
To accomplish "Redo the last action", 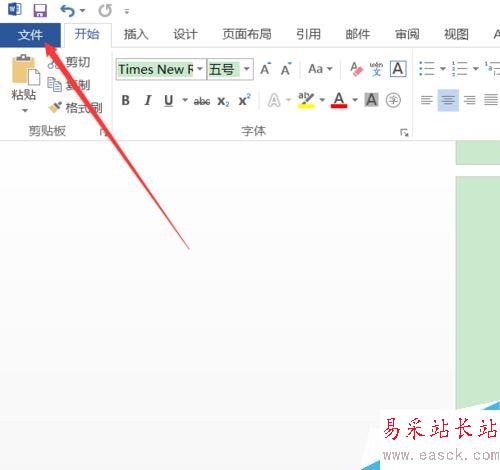I will 105,10.
